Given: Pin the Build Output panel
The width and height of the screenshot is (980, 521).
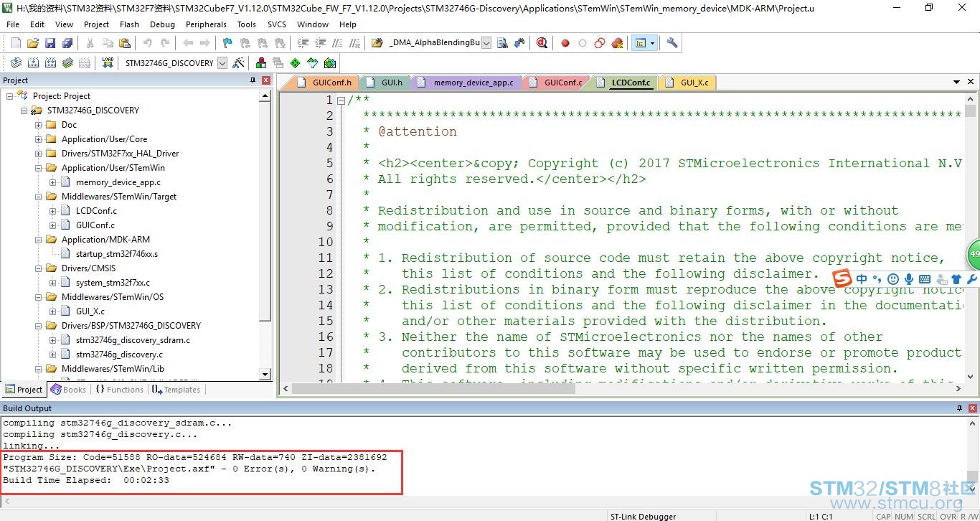Looking at the screenshot, I should tap(960, 408).
